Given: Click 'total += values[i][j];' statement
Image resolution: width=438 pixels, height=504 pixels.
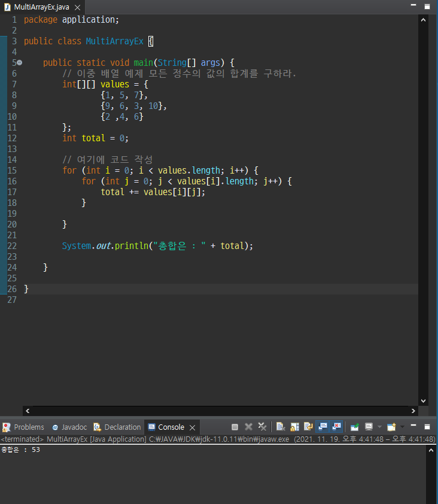Looking at the screenshot, I should (x=153, y=192).
